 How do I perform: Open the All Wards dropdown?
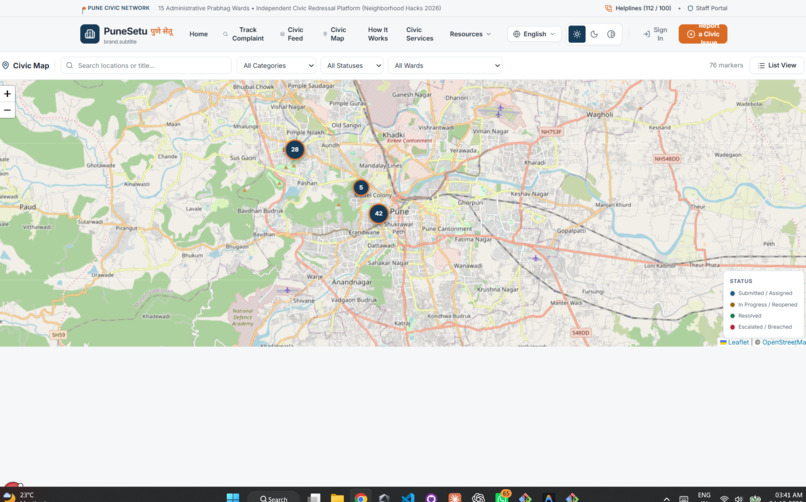(445, 65)
